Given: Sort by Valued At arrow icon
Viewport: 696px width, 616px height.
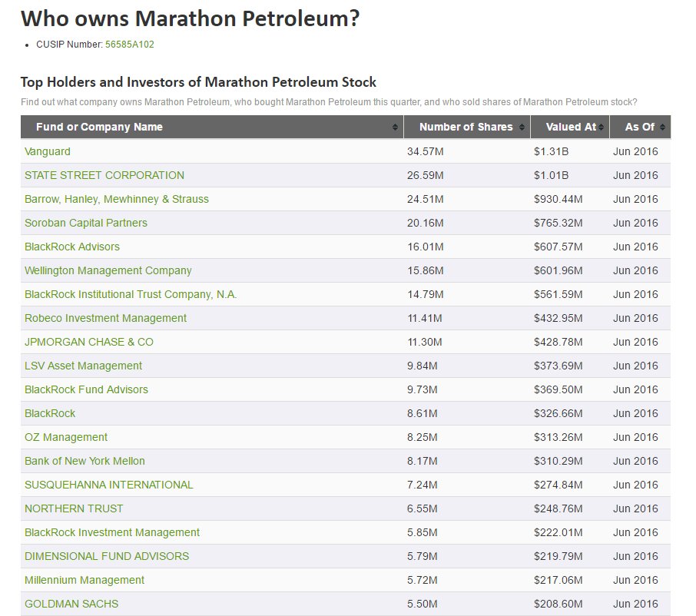Looking at the screenshot, I should pos(601,128).
